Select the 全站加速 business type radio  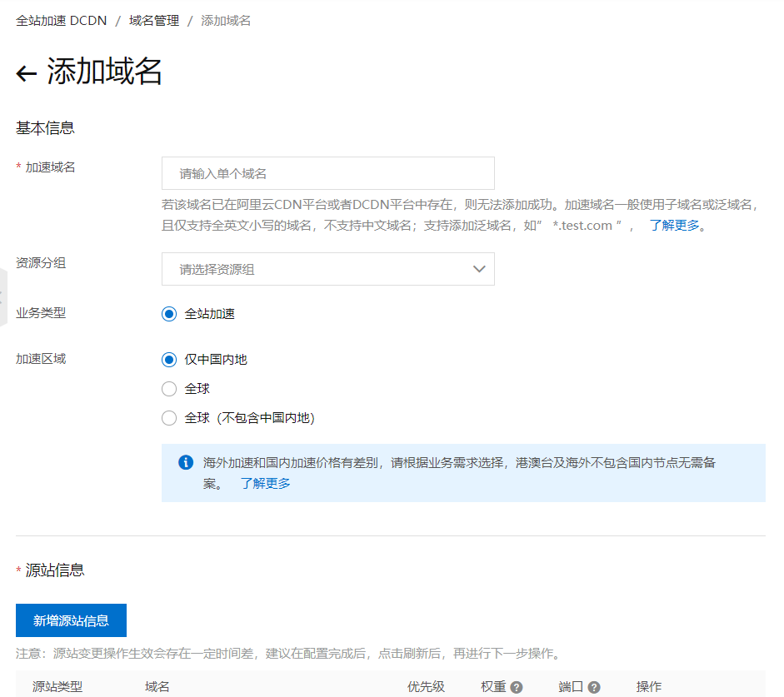click(x=169, y=314)
